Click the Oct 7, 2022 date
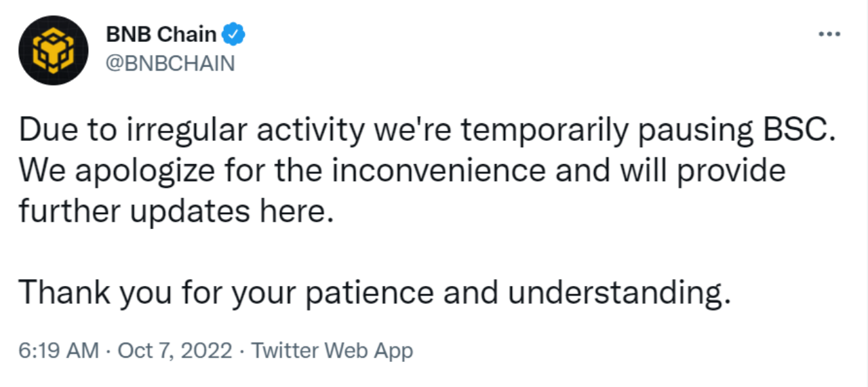The height and width of the screenshot is (387, 868). click(x=175, y=351)
